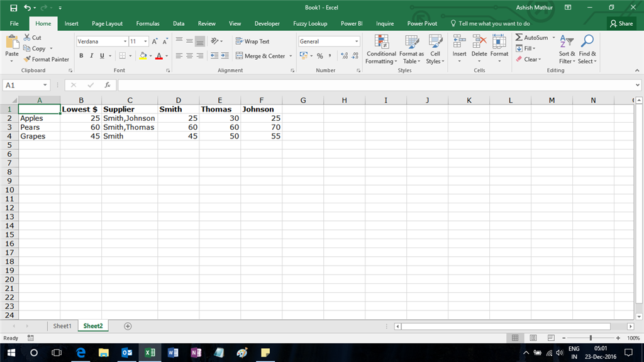This screenshot has width=644, height=362.
Task: Click the Copy button
Action: 35,48
